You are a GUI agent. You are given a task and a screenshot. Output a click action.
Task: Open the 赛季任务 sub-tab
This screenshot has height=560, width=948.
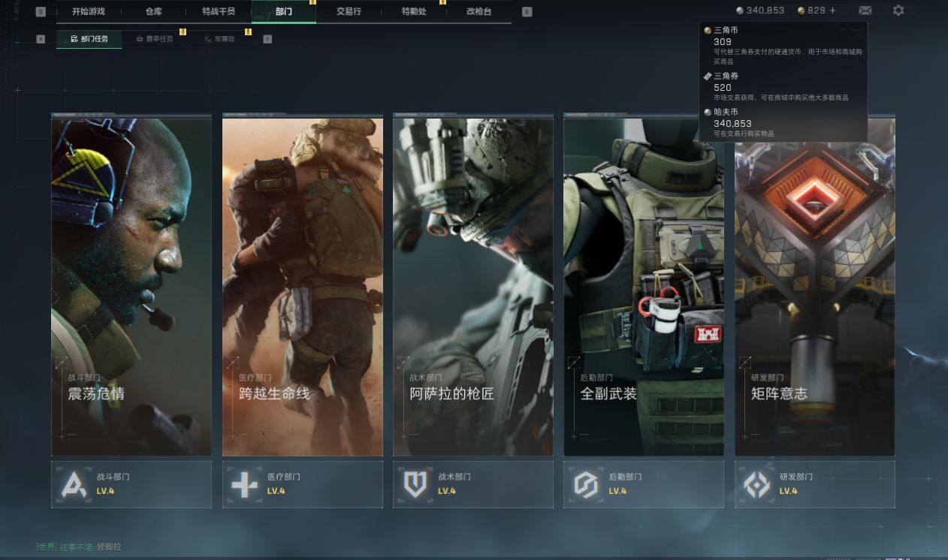155,39
